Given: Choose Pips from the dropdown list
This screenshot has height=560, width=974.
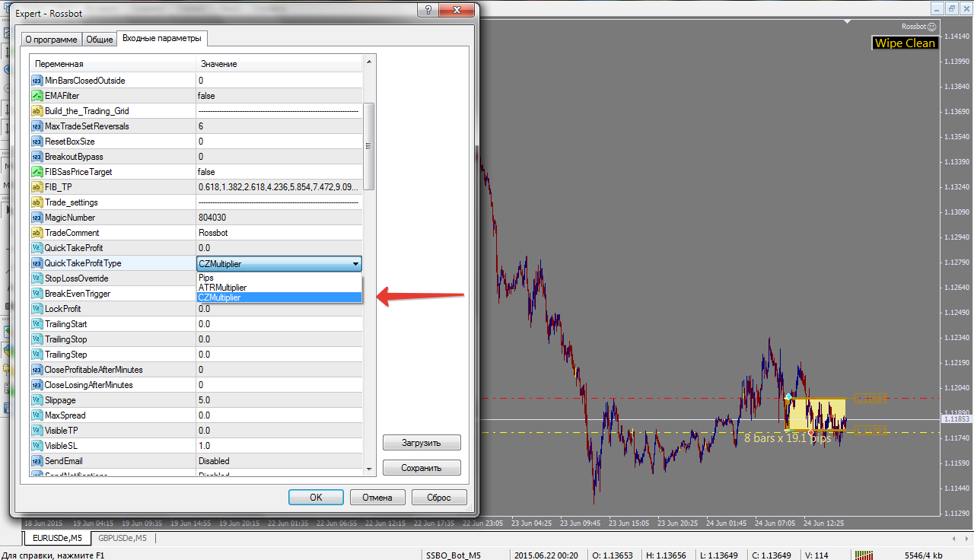Looking at the screenshot, I should point(279,278).
